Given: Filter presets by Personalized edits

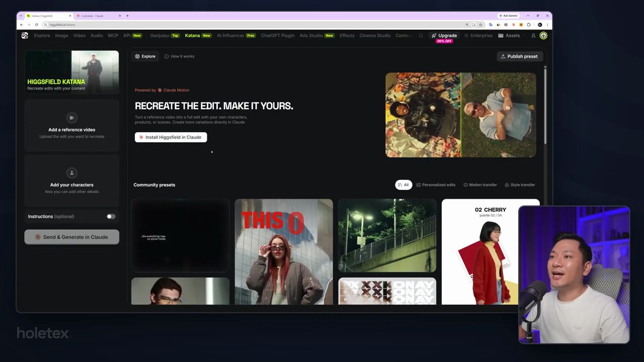Looking at the screenshot, I should (436, 185).
